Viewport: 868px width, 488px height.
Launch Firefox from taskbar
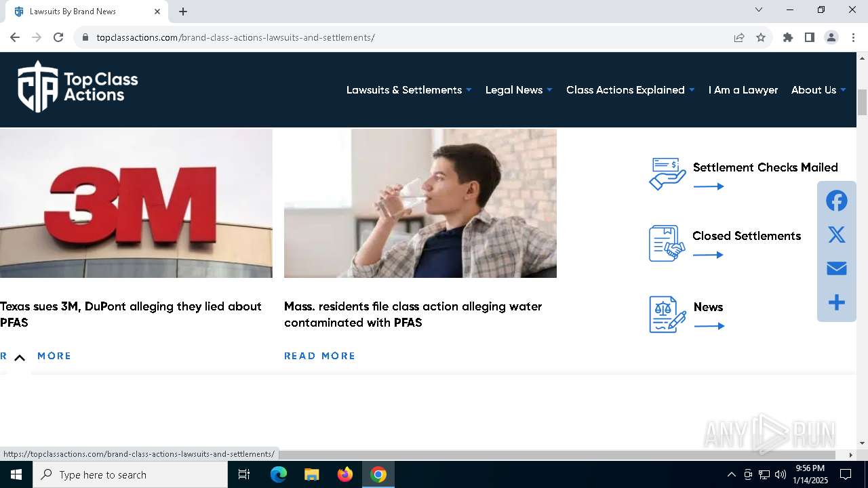tap(345, 474)
